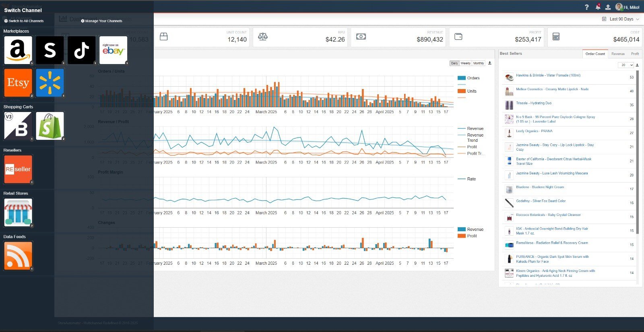Click the Revenue money icon
The width and height of the screenshot is (644, 332).
361,37
